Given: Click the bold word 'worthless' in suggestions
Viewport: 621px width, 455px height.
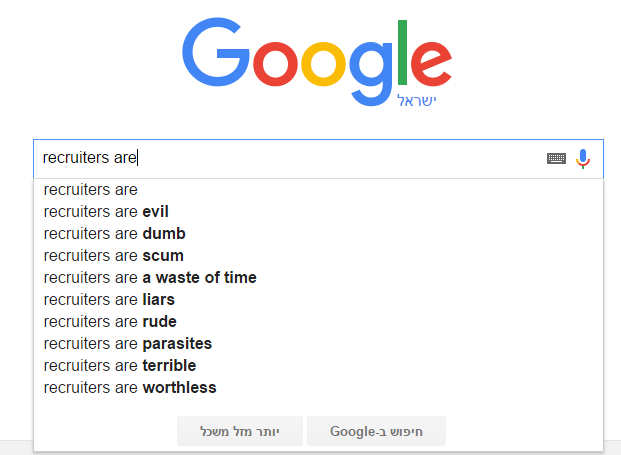Looking at the screenshot, I should point(179,387).
